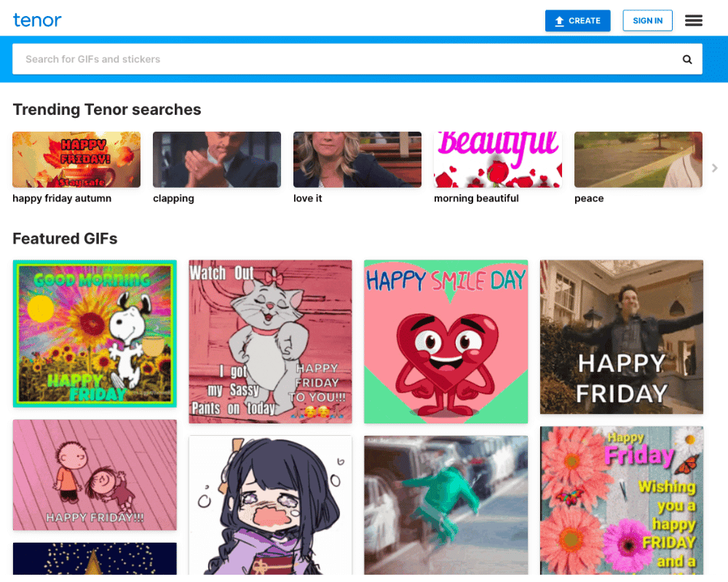Open the hamburger navigation menu
728x582 pixels.
(x=694, y=20)
